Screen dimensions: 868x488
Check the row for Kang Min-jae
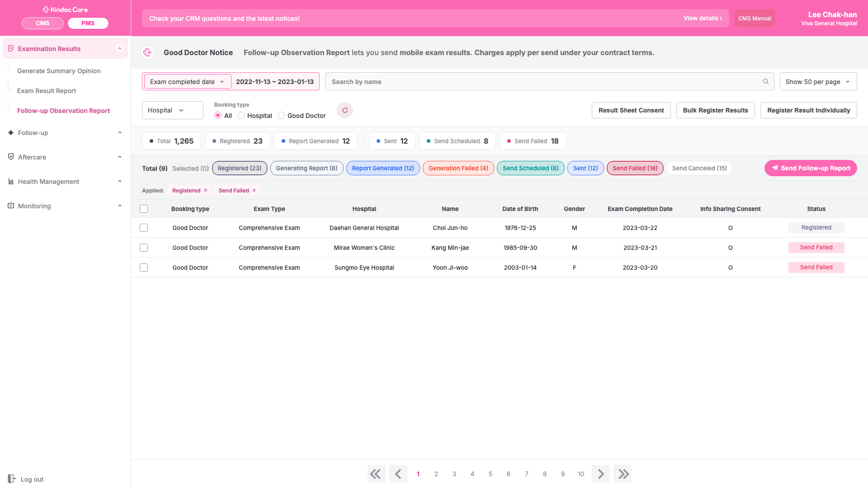pos(144,248)
